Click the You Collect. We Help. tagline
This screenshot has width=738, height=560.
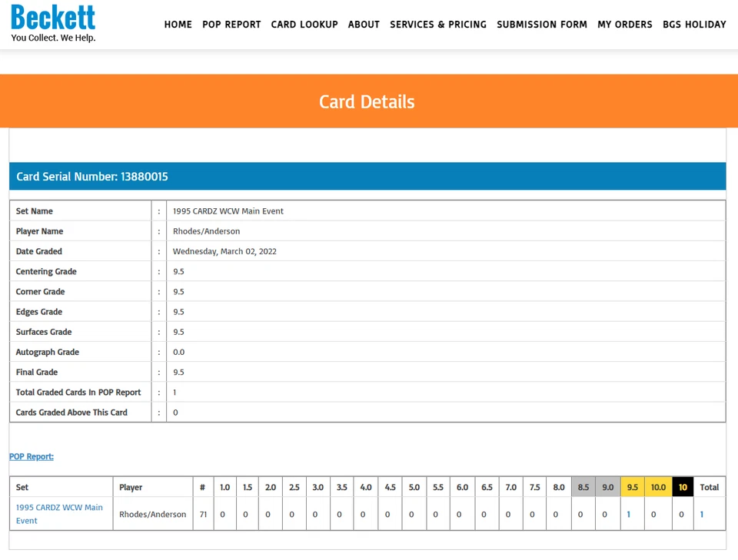point(53,38)
